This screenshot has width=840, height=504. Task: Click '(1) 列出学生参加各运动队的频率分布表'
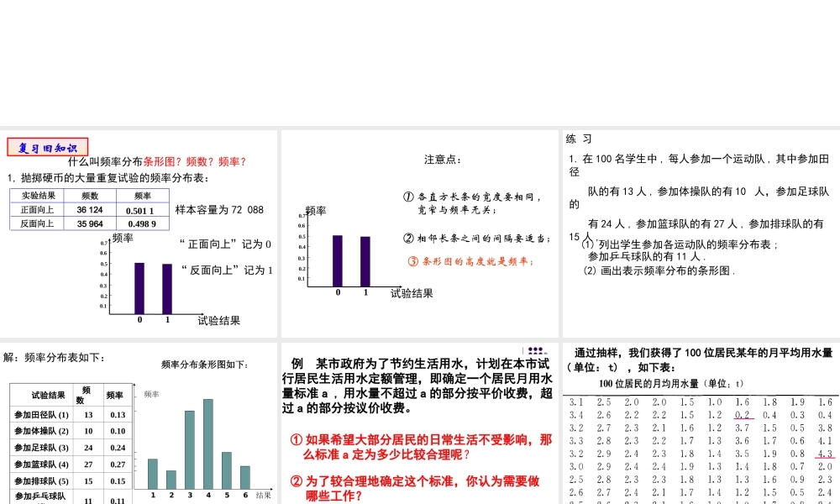pos(680,244)
